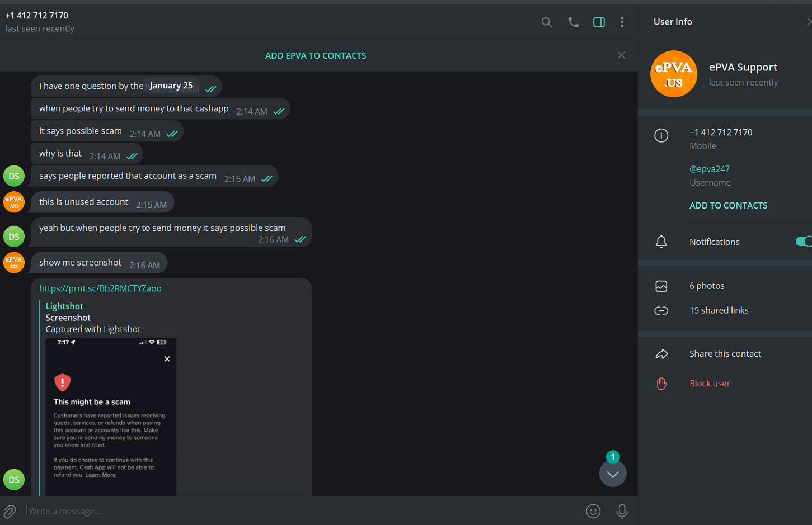Jump to latest message with down arrow

click(613, 474)
